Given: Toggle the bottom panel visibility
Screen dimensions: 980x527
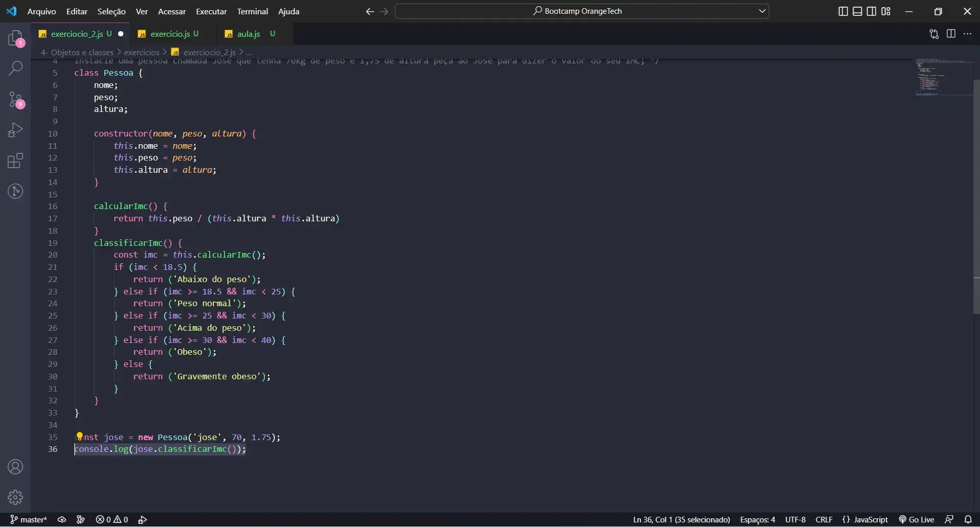Looking at the screenshot, I should point(857,11).
